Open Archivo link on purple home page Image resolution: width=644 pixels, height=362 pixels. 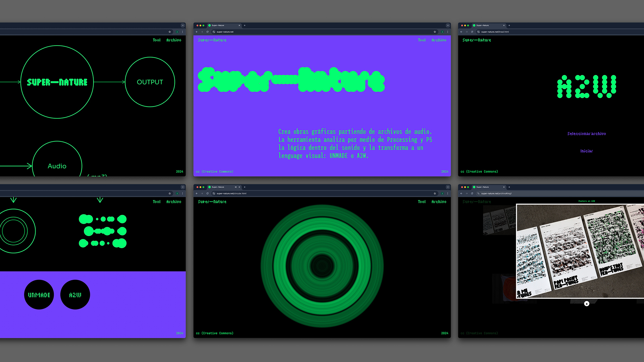(x=439, y=40)
